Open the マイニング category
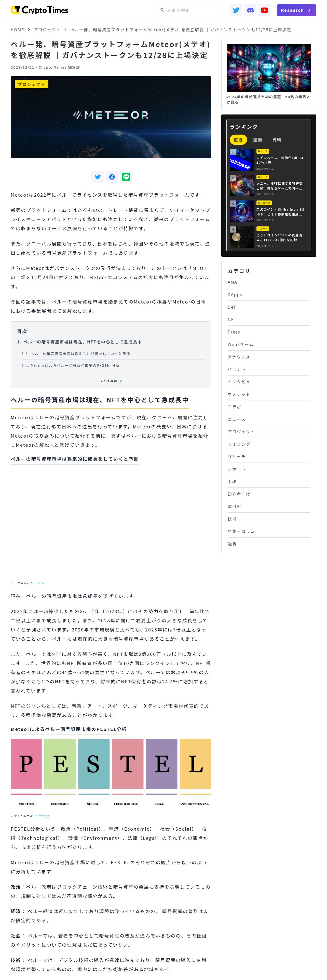The image size is (327, 980). tap(269, 444)
